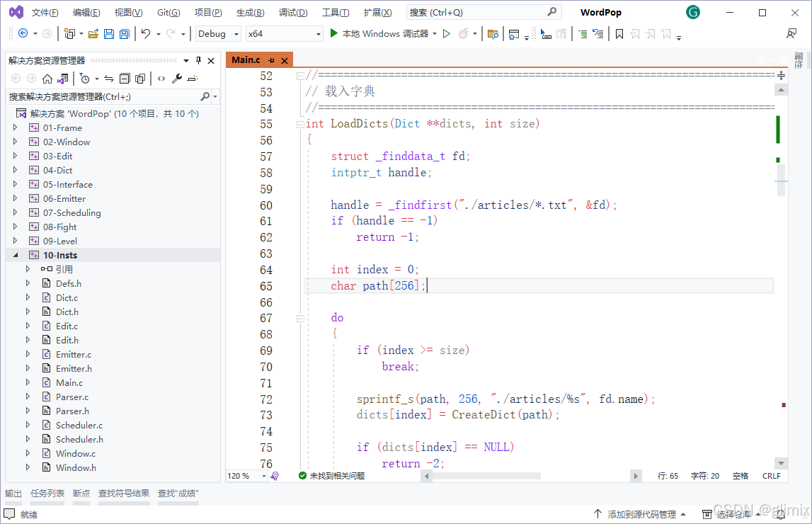Click the Hot Reload flame icon
This screenshot has width=812, height=524.
click(x=464, y=34)
